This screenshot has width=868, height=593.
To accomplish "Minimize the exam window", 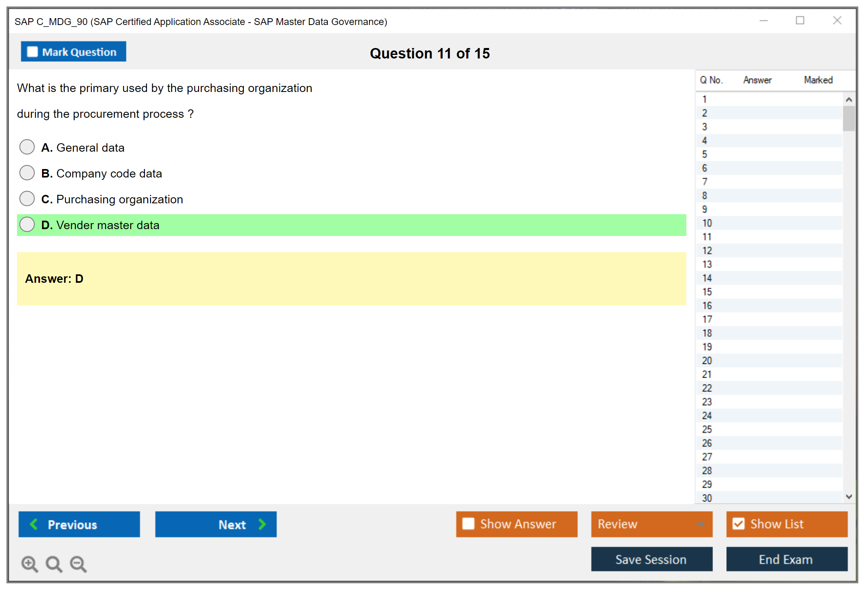I will pos(763,21).
